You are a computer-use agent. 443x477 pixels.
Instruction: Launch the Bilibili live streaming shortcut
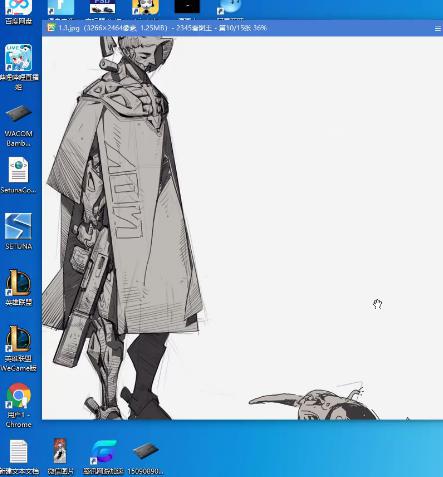point(19,66)
